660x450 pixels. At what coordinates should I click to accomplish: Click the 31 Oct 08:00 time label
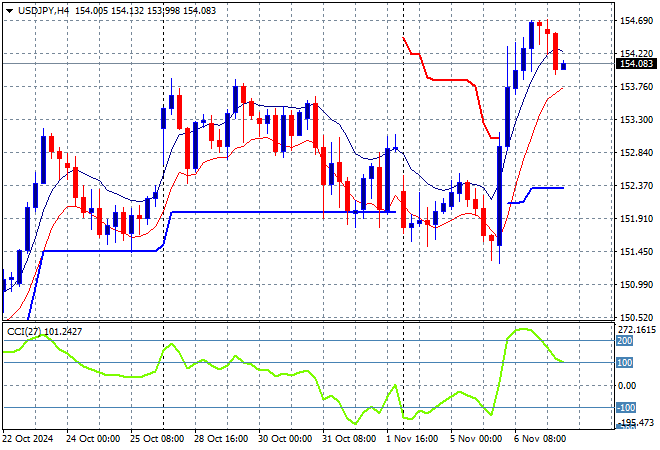[349, 439]
